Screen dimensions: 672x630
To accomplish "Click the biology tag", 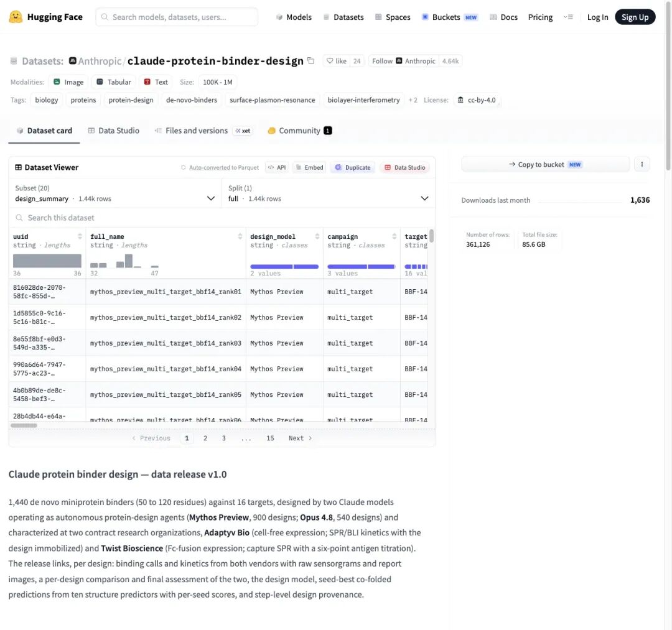I will click(46, 100).
